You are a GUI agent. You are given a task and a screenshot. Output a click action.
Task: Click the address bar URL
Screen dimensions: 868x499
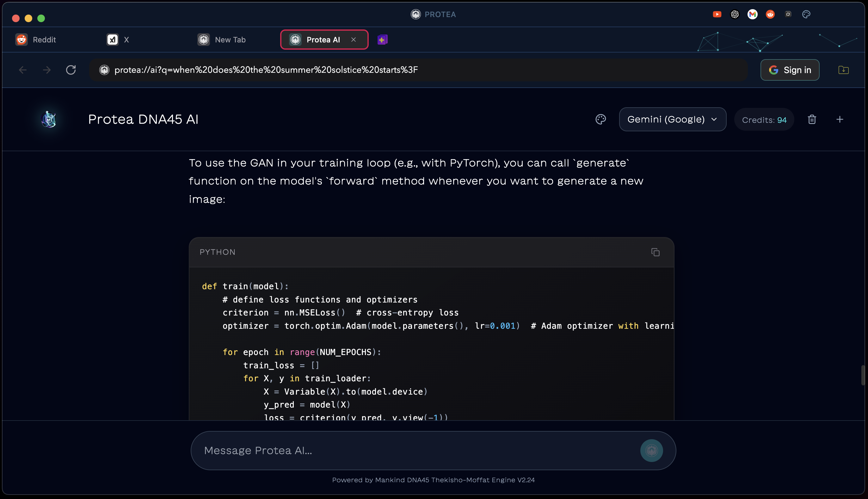(x=266, y=70)
